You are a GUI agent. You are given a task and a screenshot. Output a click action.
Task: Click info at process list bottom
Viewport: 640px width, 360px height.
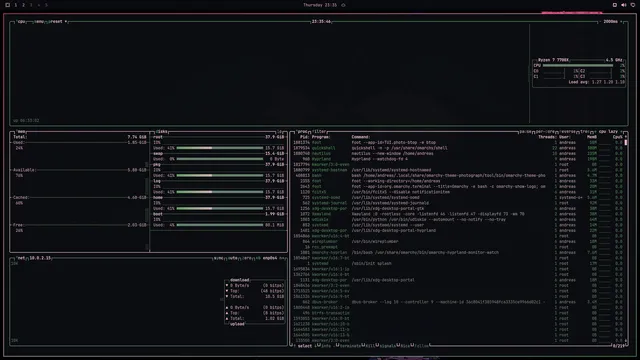tap(326, 346)
